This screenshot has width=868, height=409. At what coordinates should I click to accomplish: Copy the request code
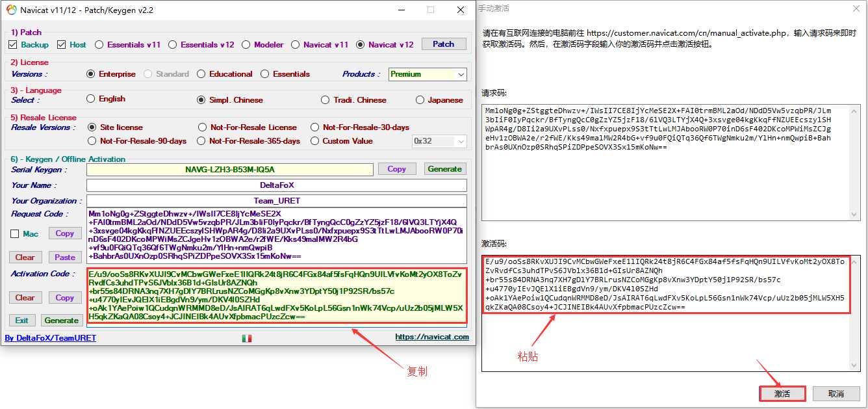[65, 233]
